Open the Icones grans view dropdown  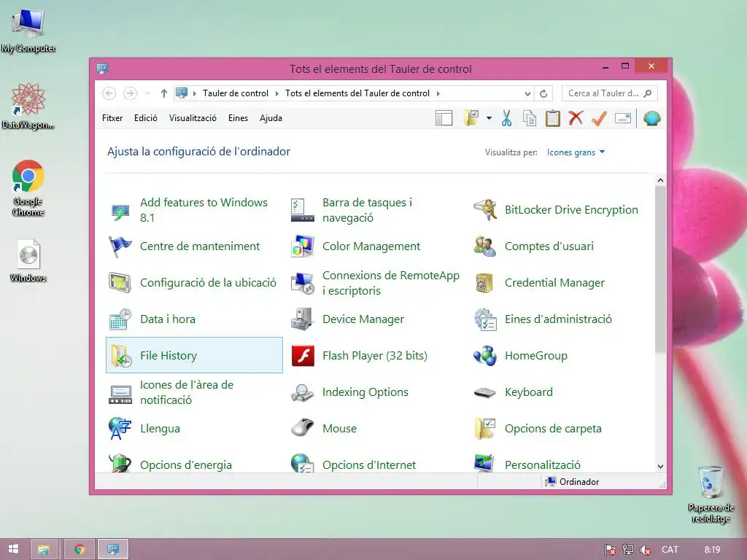pos(576,152)
